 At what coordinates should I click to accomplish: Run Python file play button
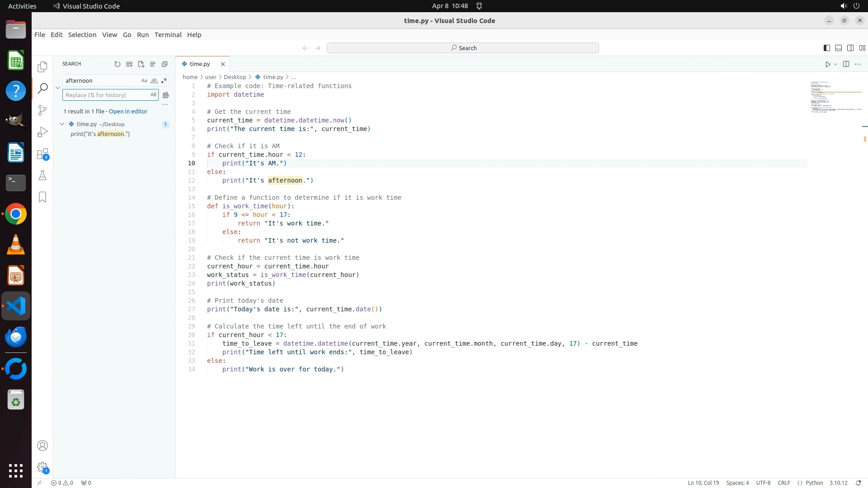827,64
